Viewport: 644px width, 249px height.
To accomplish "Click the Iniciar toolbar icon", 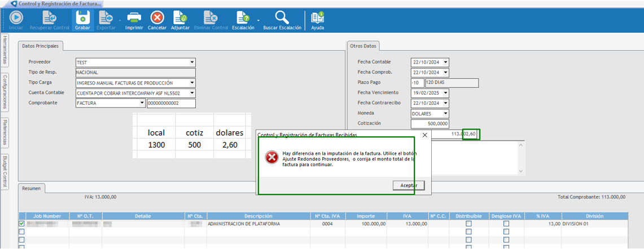I will 16,17.
